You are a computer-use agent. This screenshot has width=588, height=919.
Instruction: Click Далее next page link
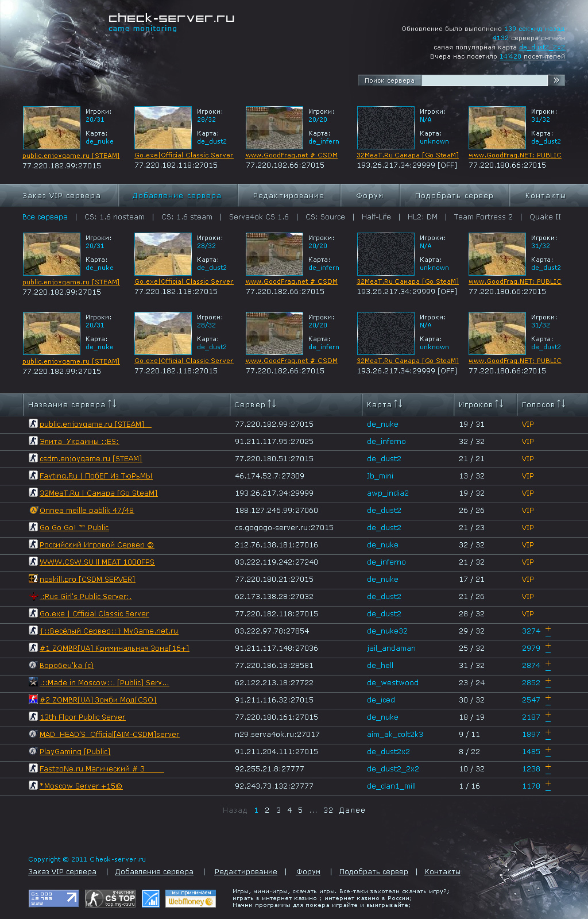(352, 810)
